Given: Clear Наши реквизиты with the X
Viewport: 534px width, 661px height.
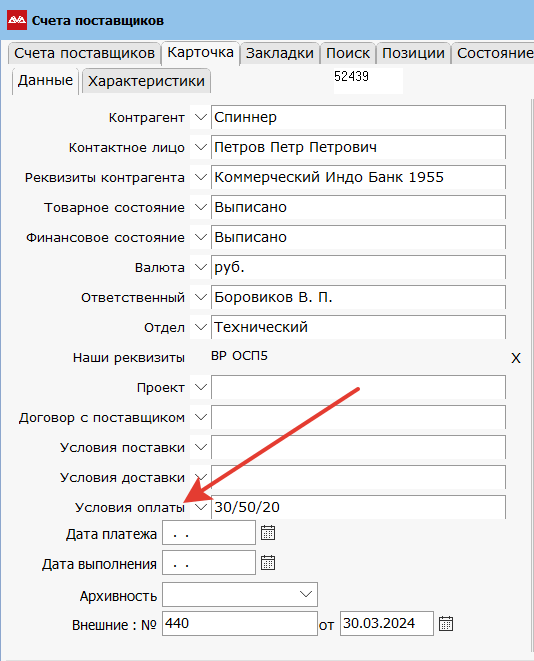Looking at the screenshot, I should (x=516, y=358).
